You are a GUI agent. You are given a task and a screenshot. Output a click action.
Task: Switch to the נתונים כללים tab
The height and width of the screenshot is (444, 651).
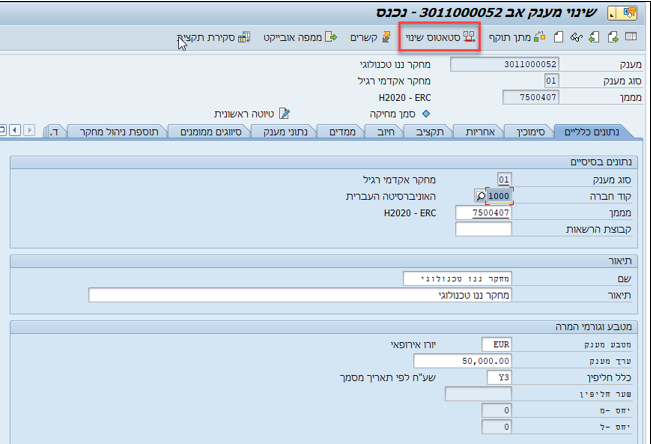(x=591, y=132)
